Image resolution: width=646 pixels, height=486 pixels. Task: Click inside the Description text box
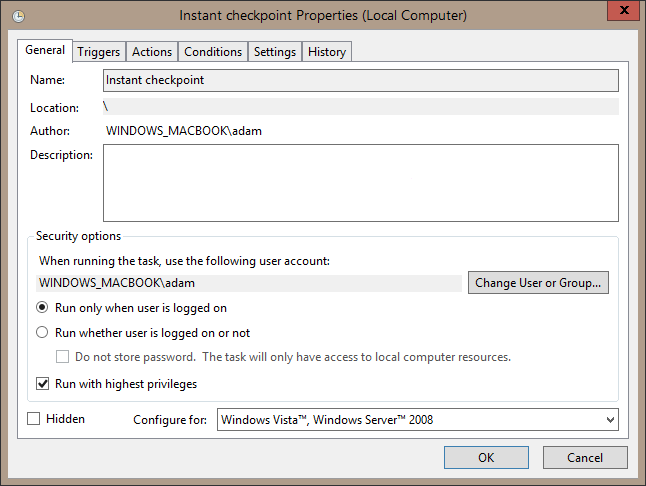click(x=360, y=182)
